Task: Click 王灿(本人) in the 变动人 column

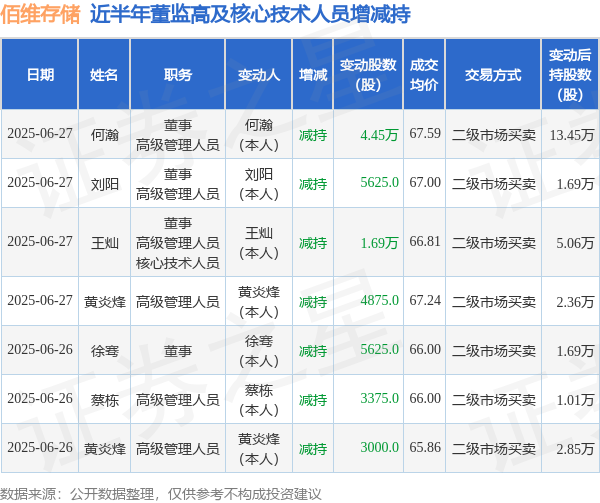Action: point(259,243)
